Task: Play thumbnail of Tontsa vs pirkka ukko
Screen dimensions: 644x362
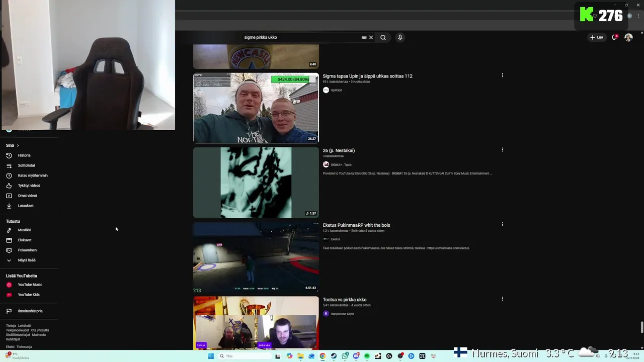Action: tap(256, 323)
